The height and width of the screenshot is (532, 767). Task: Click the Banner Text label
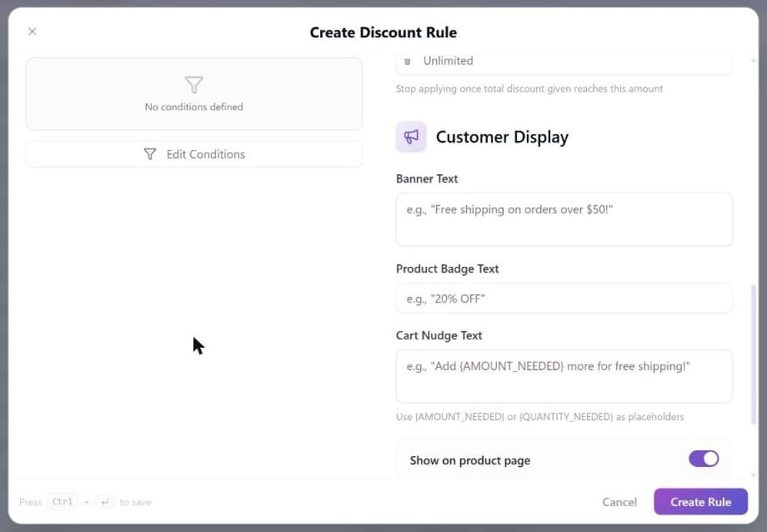tap(427, 179)
